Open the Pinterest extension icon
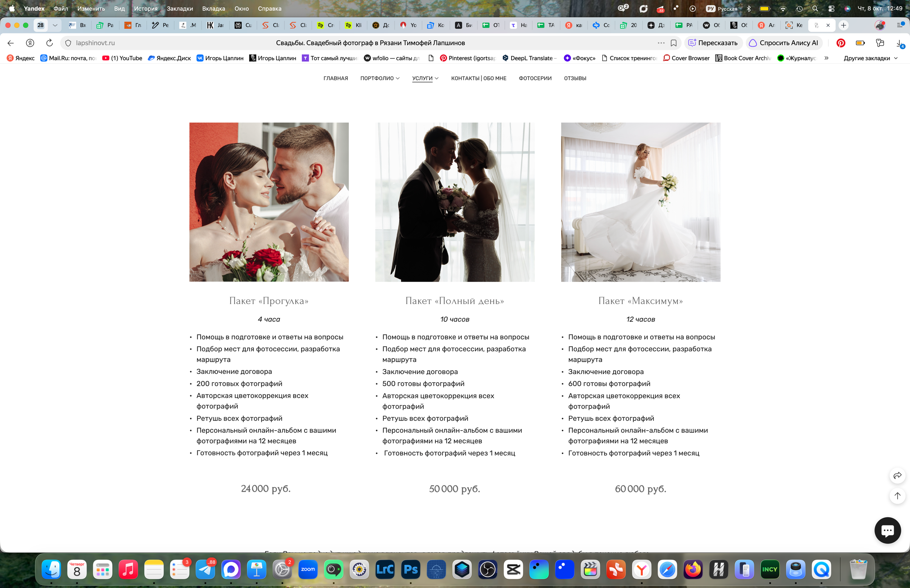Image resolution: width=910 pixels, height=588 pixels. 840,43
